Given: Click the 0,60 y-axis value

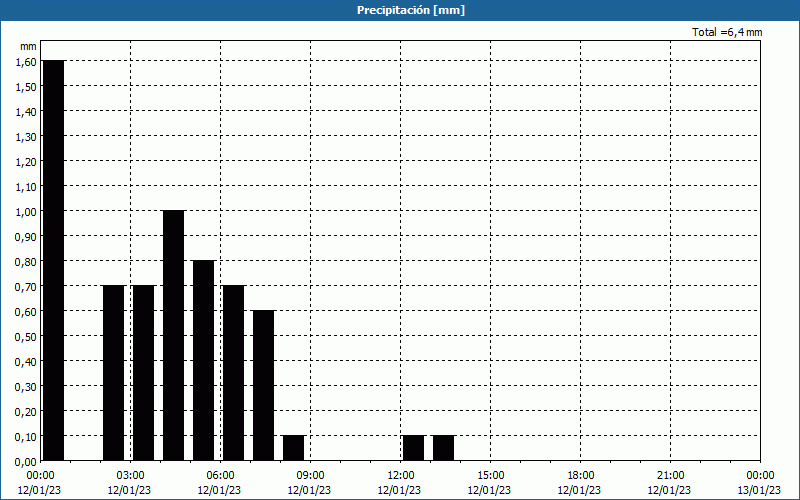Looking at the screenshot, I should pos(27,311).
